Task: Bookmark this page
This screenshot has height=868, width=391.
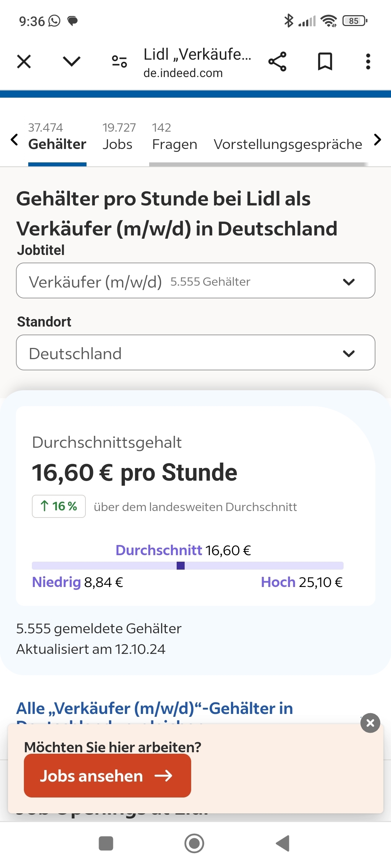Action: click(x=325, y=61)
